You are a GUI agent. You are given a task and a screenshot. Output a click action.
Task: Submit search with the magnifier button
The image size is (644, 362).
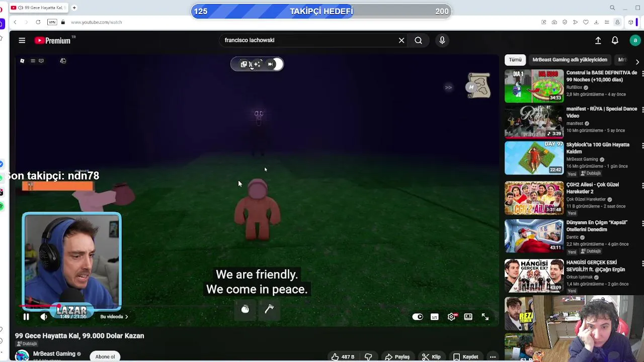(418, 40)
